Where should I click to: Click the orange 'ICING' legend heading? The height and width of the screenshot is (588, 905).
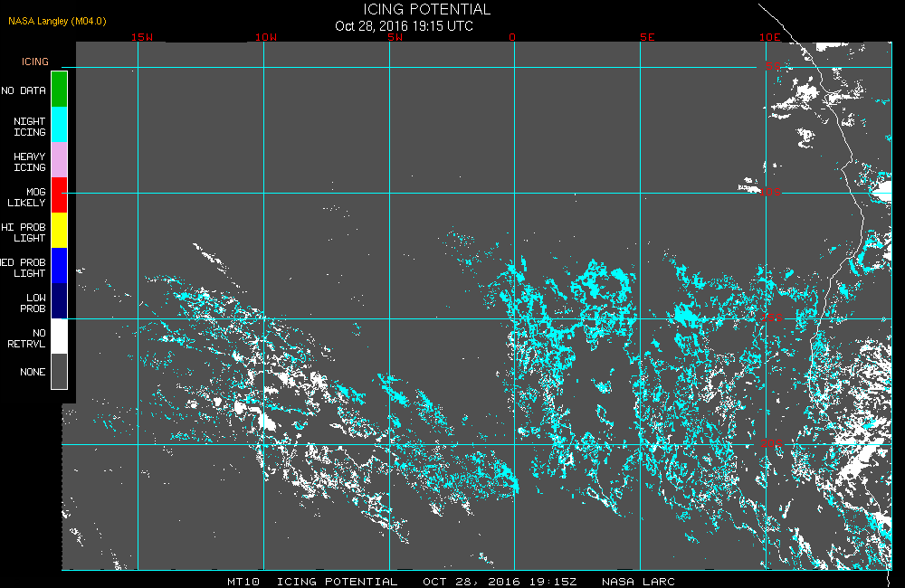(x=35, y=62)
